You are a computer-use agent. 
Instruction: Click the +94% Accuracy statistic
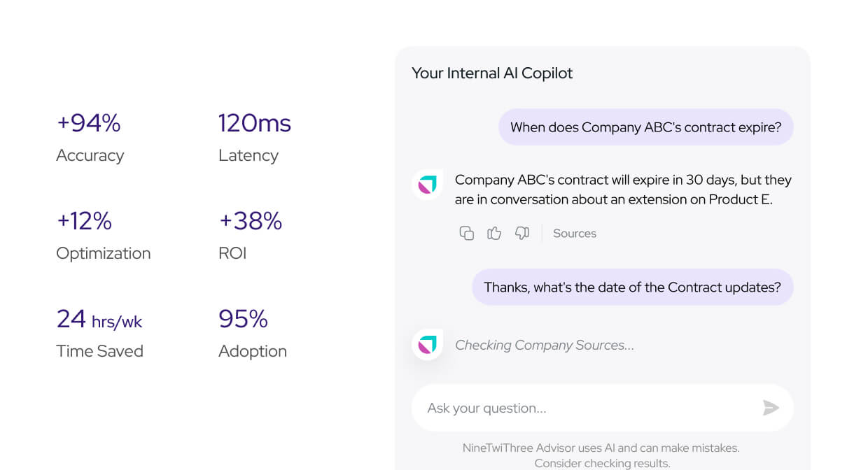90,138
